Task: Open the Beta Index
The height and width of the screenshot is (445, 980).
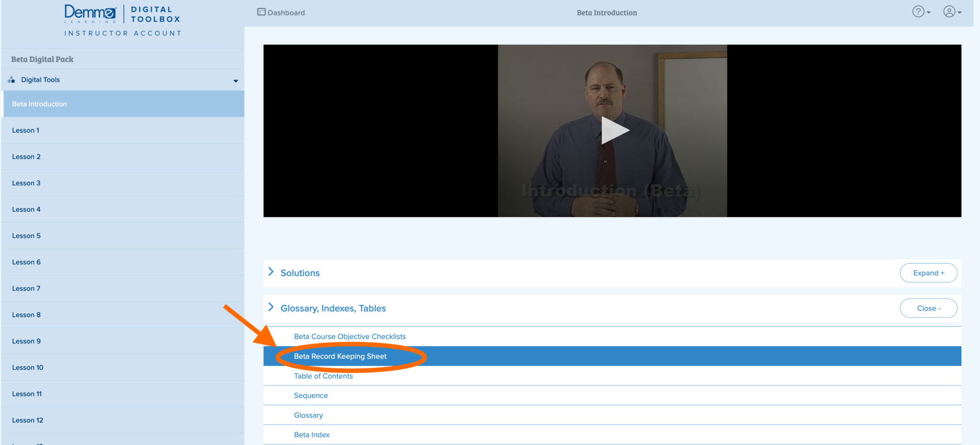Action: point(312,434)
